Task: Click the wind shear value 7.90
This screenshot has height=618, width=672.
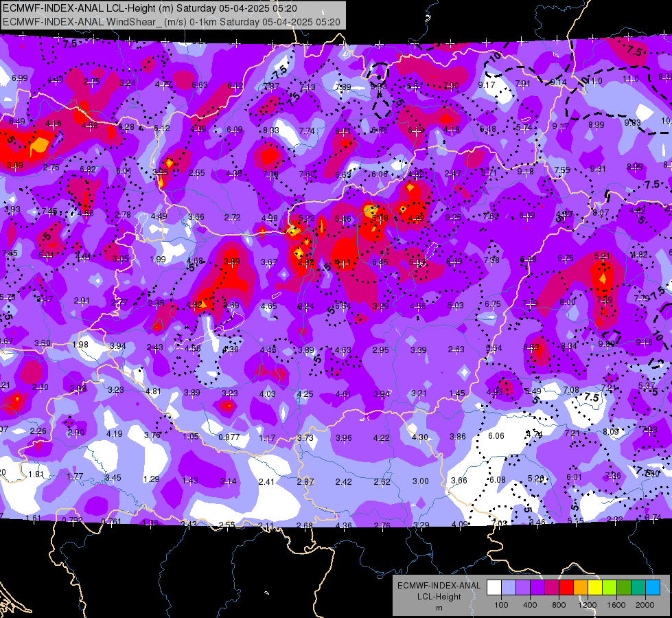Action: (451, 87)
